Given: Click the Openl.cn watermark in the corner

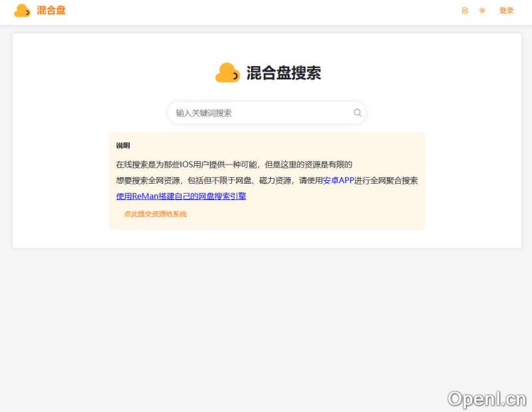Looking at the screenshot, I should 487,399.
